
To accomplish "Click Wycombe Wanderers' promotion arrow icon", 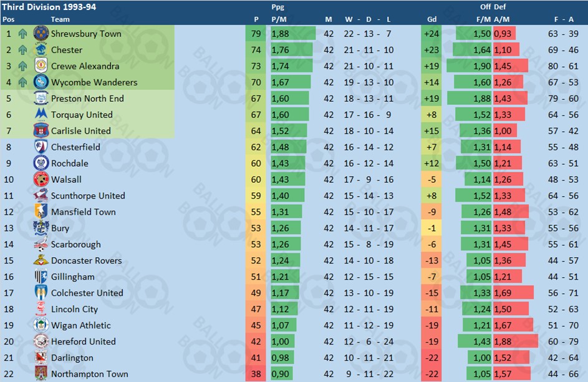I will pos(23,82).
